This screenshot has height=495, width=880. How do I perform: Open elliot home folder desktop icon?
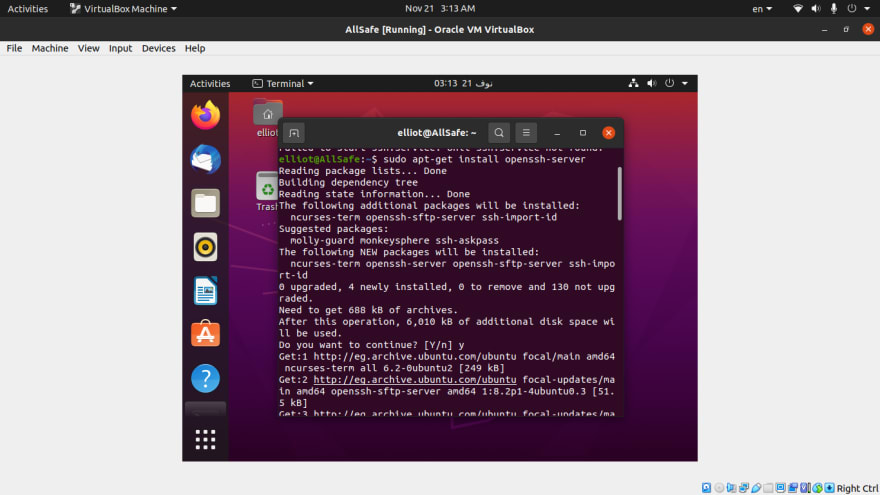point(268,118)
